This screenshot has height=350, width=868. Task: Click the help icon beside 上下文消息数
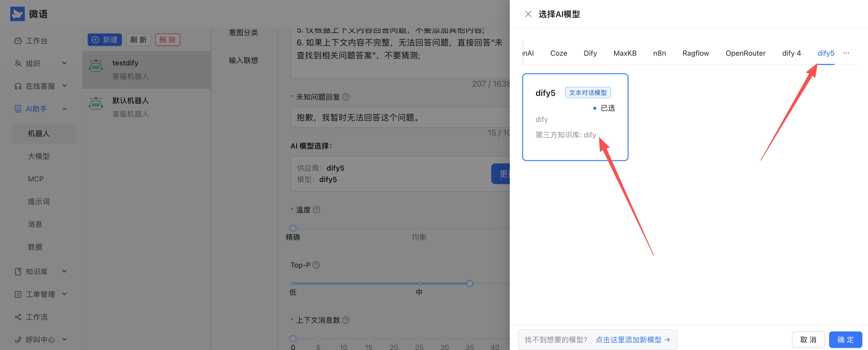[x=346, y=320]
